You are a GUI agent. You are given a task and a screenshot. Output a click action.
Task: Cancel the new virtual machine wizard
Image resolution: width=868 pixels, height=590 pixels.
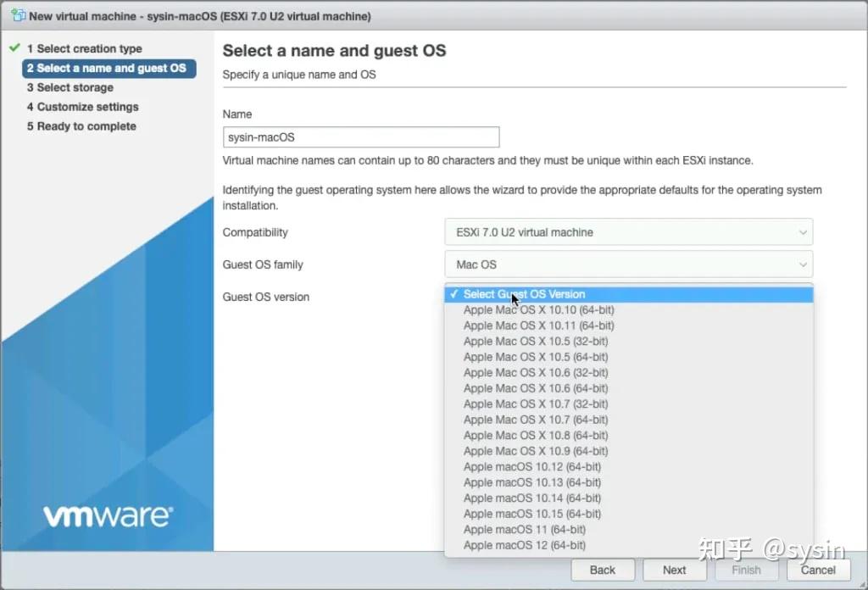pyautogui.click(x=817, y=570)
